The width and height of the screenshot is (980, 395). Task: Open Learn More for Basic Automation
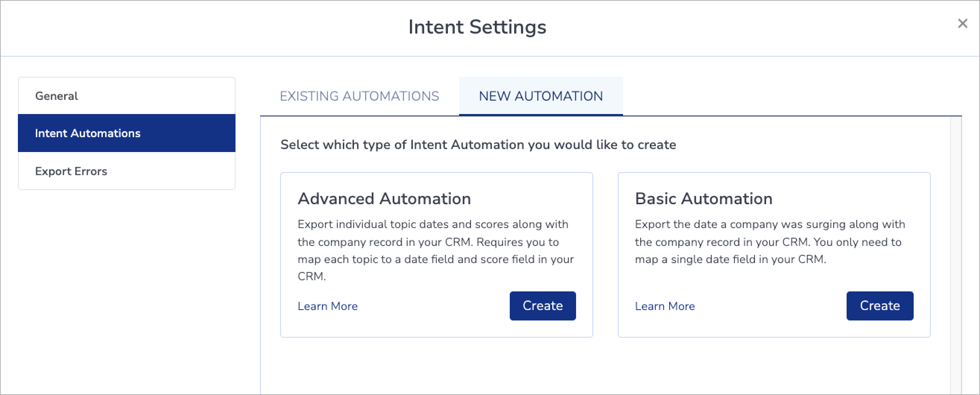(665, 306)
